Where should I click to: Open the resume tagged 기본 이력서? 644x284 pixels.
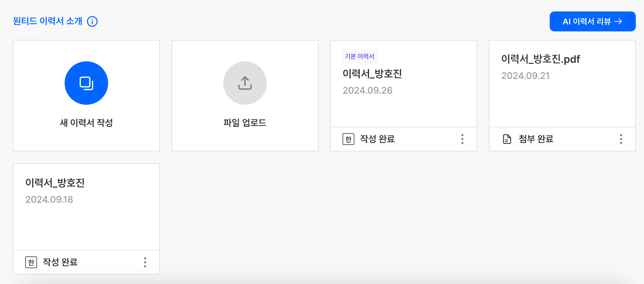(x=372, y=74)
